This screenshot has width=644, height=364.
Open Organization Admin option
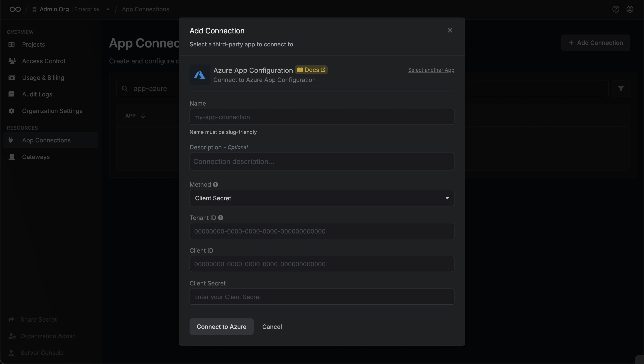point(42,336)
